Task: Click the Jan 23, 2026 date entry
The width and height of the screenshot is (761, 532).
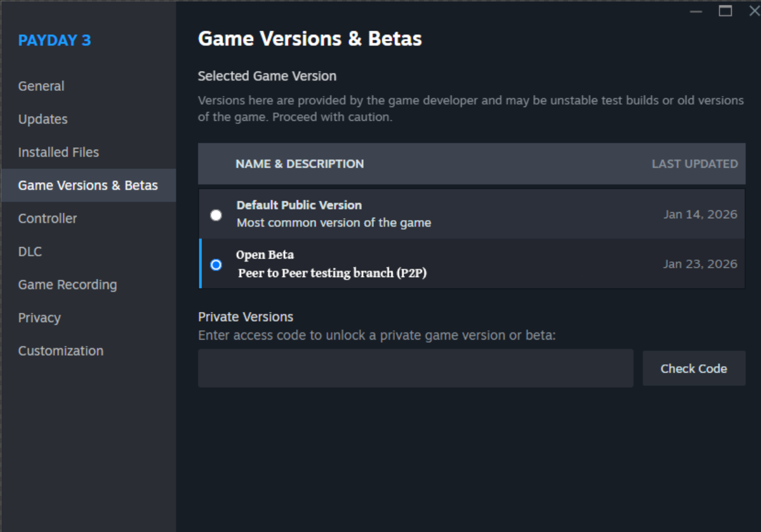Action: [x=700, y=264]
